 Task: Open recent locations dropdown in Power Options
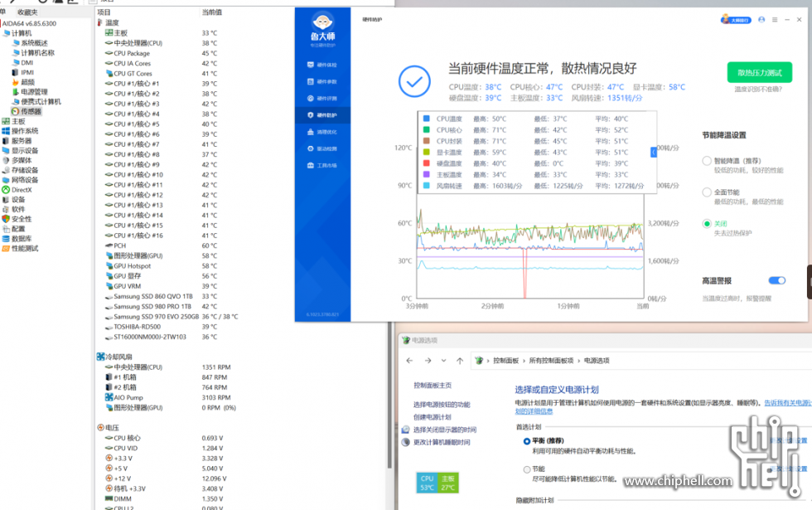pos(444,361)
